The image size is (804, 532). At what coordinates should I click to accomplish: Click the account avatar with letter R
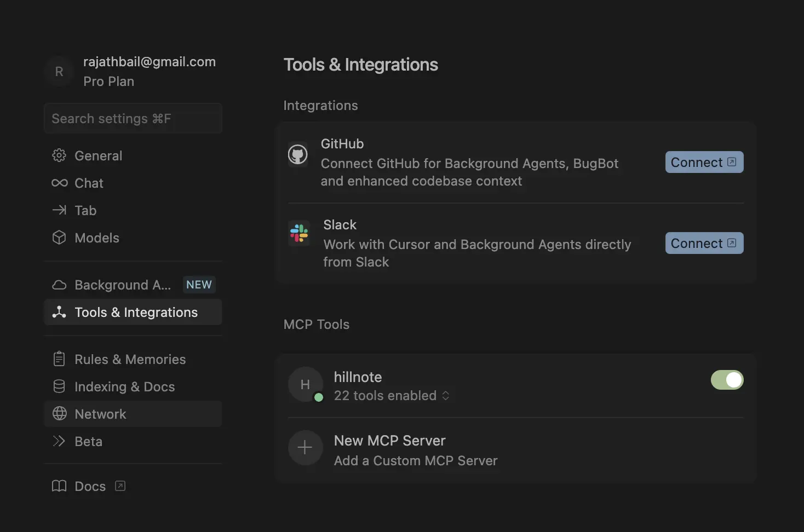point(59,72)
